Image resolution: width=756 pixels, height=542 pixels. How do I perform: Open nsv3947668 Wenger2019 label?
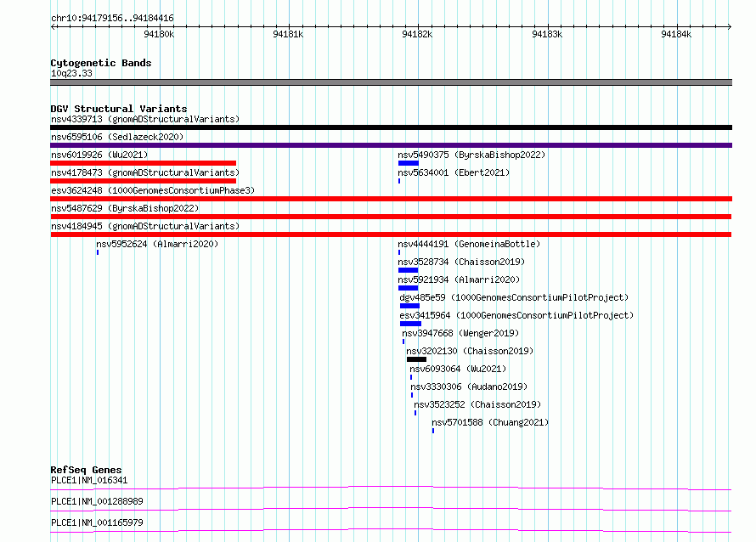coord(460,333)
